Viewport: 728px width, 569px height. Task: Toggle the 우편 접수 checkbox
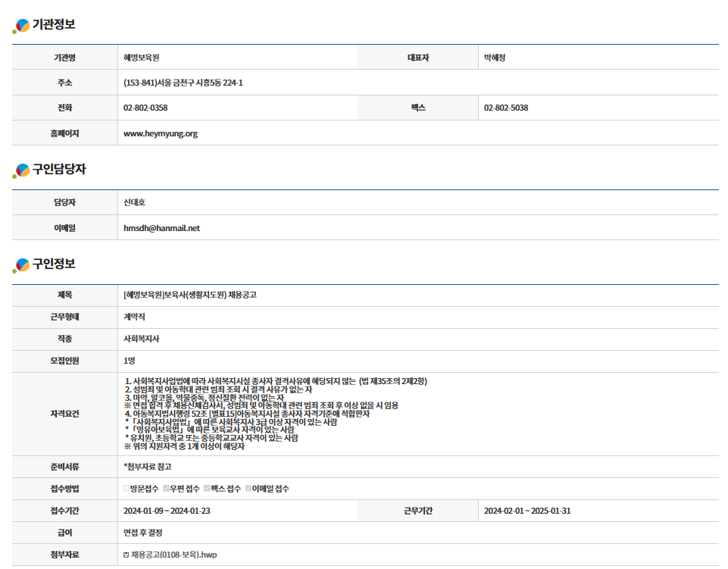tap(167, 489)
